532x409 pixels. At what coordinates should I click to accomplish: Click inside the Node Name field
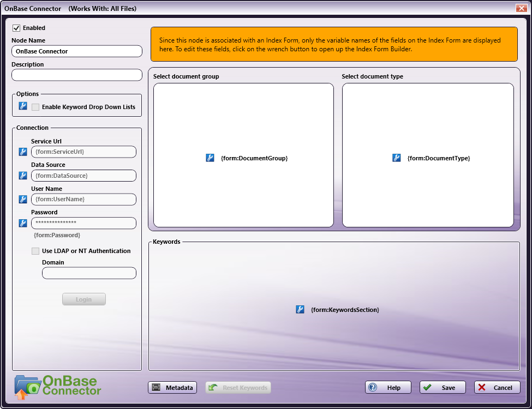click(x=76, y=51)
